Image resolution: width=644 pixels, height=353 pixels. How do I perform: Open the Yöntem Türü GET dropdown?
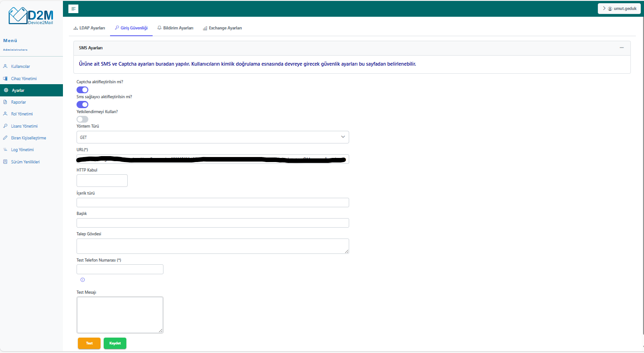212,137
